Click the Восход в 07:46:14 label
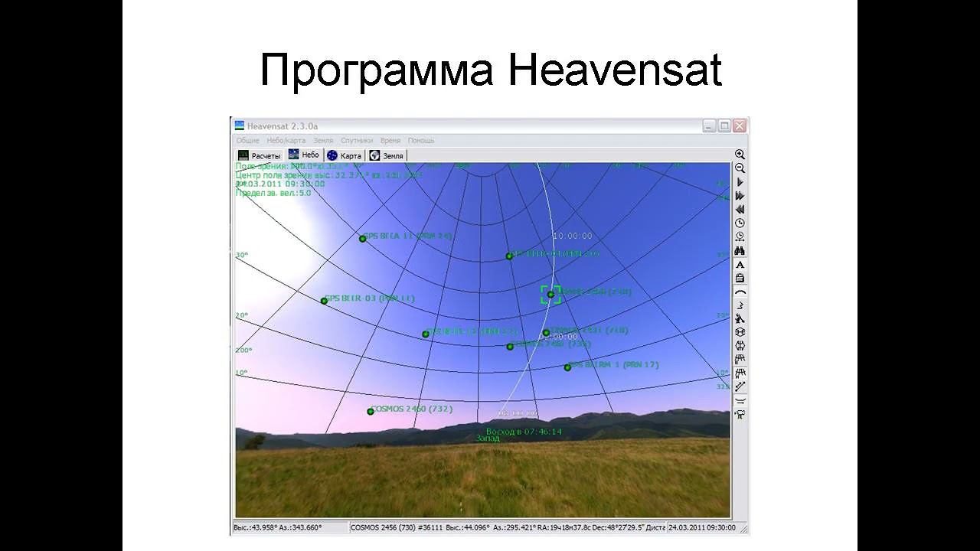980x551 pixels. click(x=524, y=432)
